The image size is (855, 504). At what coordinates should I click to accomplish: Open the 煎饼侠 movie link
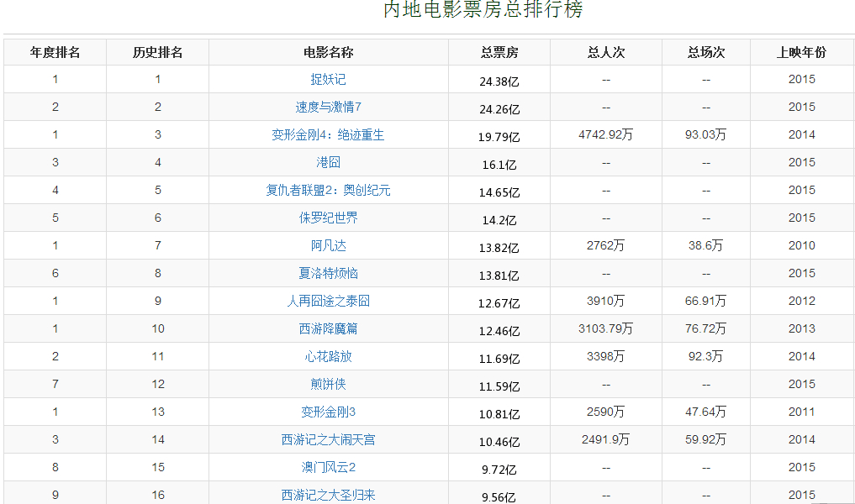328,385
